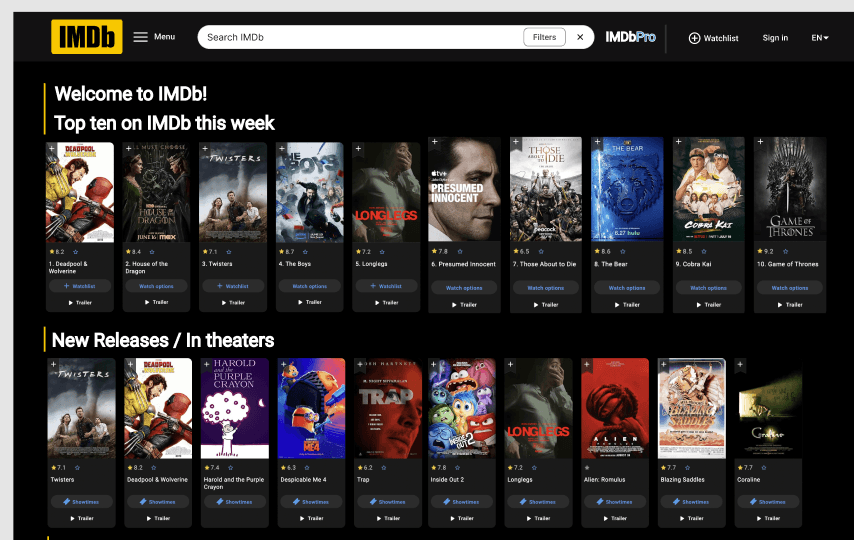Rate Inside Out 2 with blue star

point(458,468)
